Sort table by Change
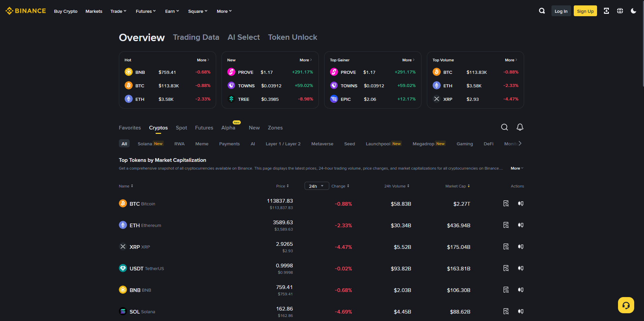 pos(340,186)
